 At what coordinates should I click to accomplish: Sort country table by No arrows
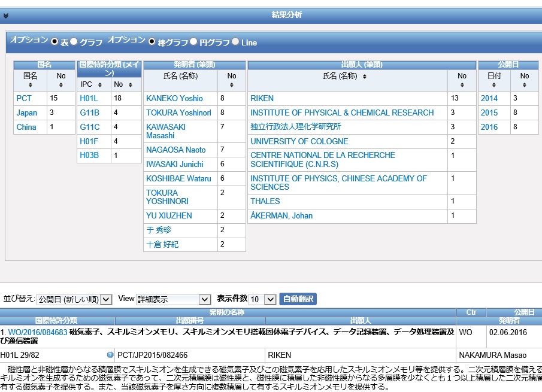pos(61,85)
